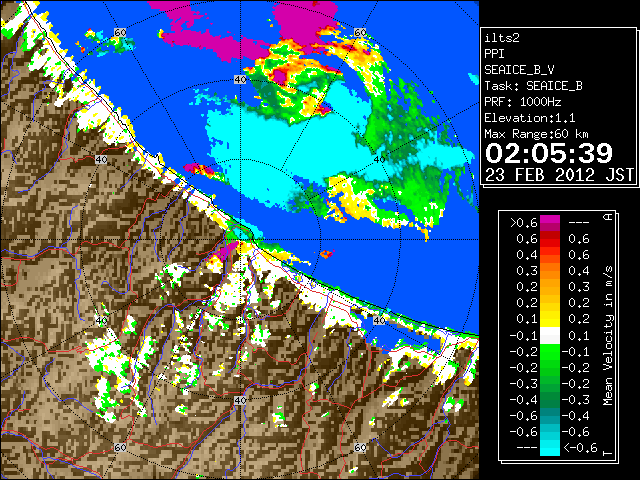Select the "Task: SEAICE_B" line
This screenshot has height=480, width=640.
click(533, 86)
